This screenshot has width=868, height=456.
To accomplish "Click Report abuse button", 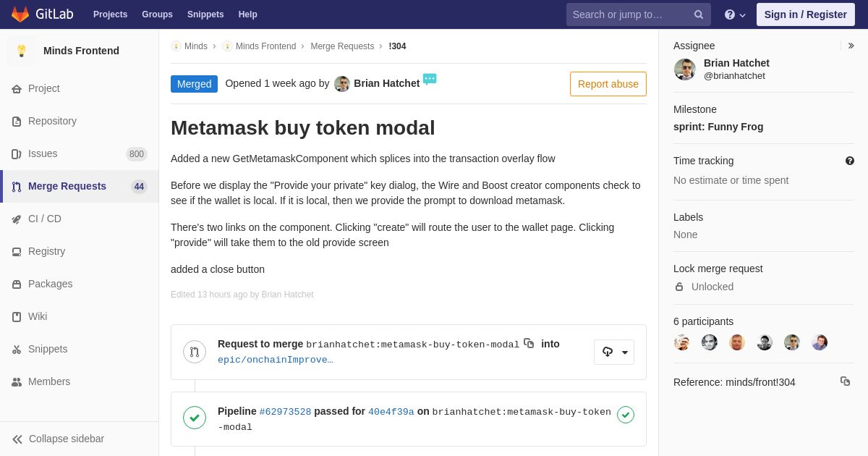I will tap(608, 84).
